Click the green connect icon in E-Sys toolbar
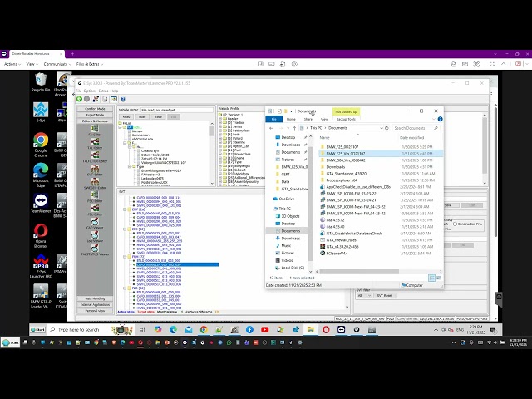Screen dimensions: 532x399 [79, 99]
